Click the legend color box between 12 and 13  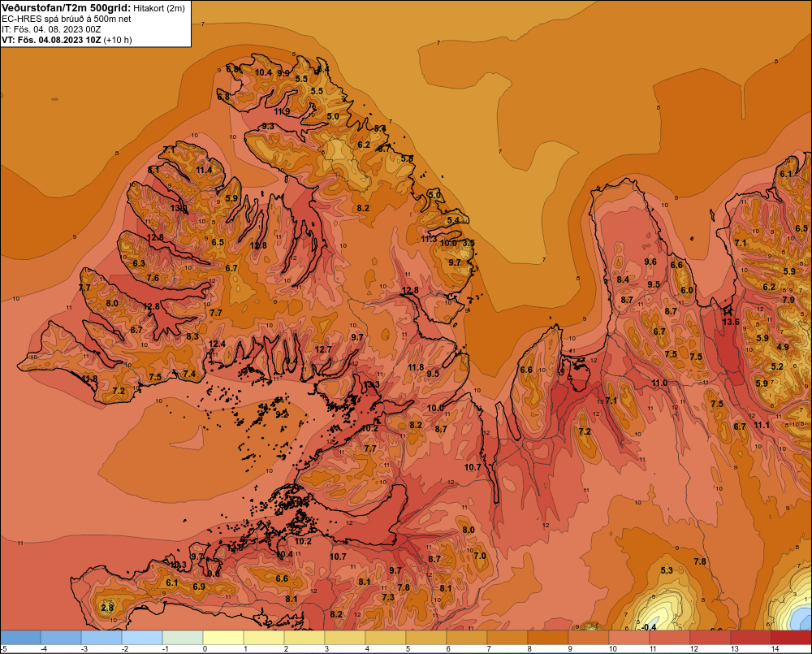(x=710, y=637)
